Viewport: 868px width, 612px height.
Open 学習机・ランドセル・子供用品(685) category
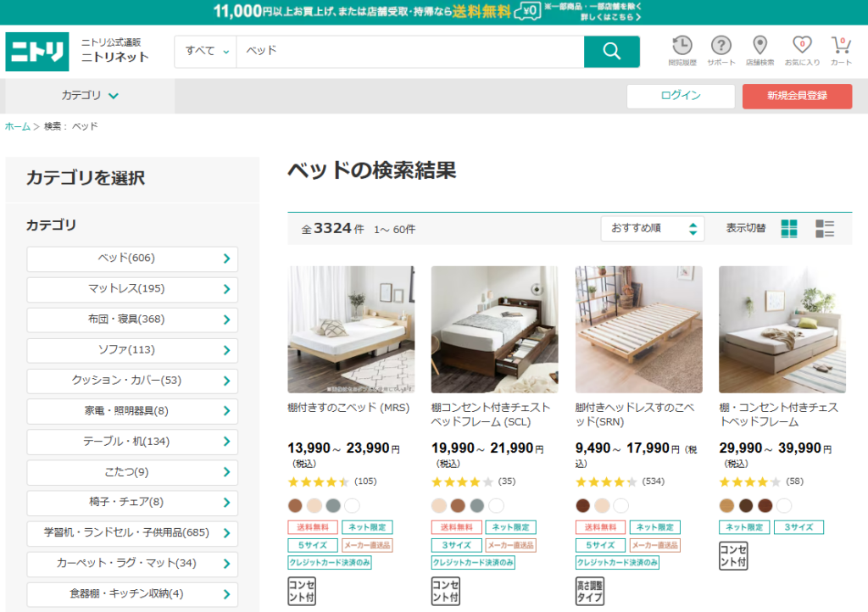click(x=132, y=533)
